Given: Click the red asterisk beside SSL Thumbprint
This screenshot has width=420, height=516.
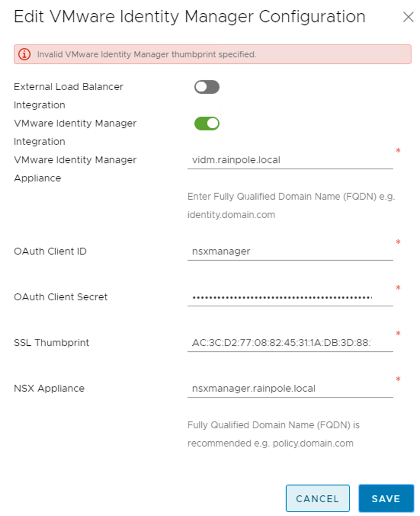Looking at the screenshot, I should 398,334.
